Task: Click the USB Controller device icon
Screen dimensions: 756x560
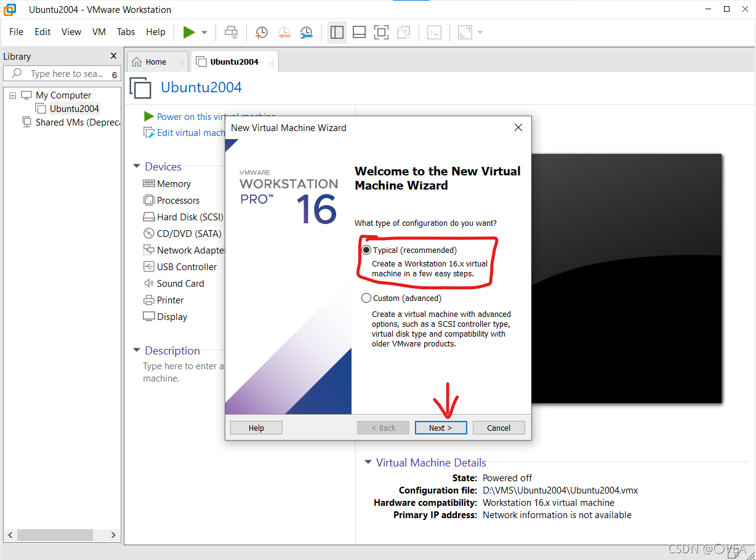Action: point(148,266)
